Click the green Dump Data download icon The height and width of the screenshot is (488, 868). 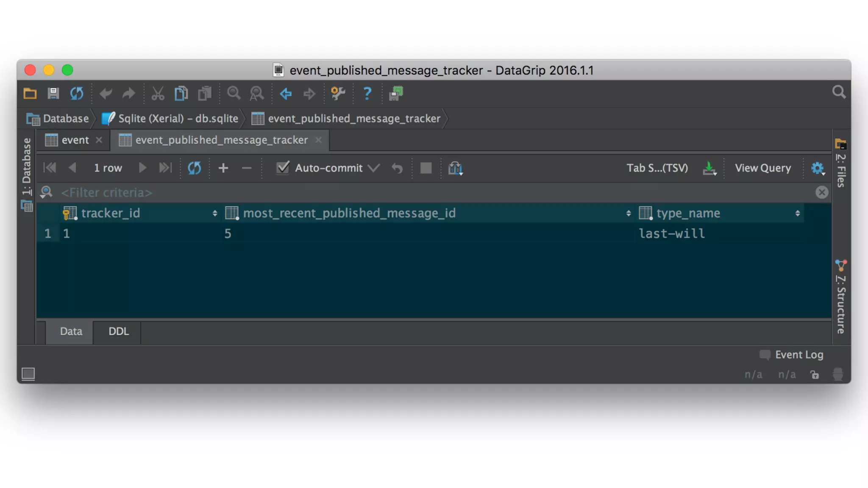coord(709,168)
